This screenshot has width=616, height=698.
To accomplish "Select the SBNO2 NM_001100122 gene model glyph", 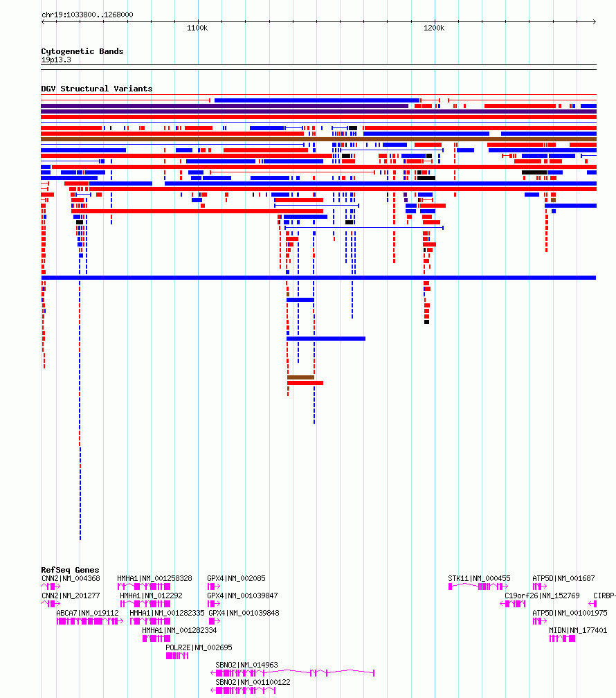I will pos(243,690).
